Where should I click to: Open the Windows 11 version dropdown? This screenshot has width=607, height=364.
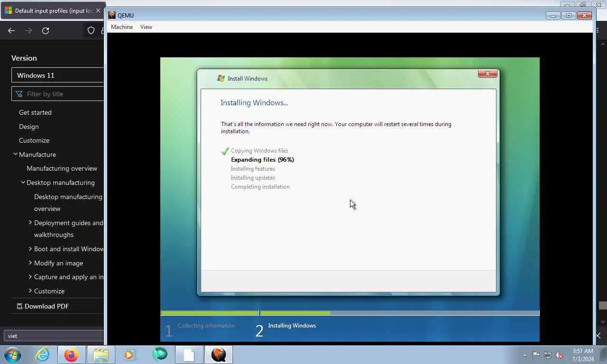point(57,75)
